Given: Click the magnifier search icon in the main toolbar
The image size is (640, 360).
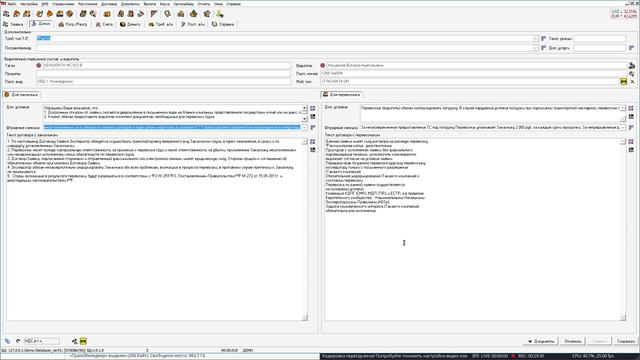Looking at the screenshot, I should pyautogui.click(x=93, y=14).
